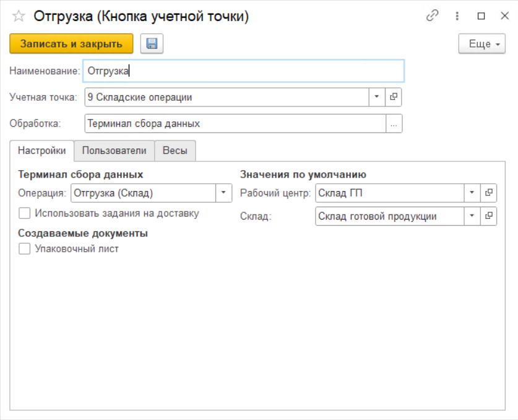Save the record using the floppy disk icon
Image resolution: width=518 pixels, height=420 pixels.
151,44
